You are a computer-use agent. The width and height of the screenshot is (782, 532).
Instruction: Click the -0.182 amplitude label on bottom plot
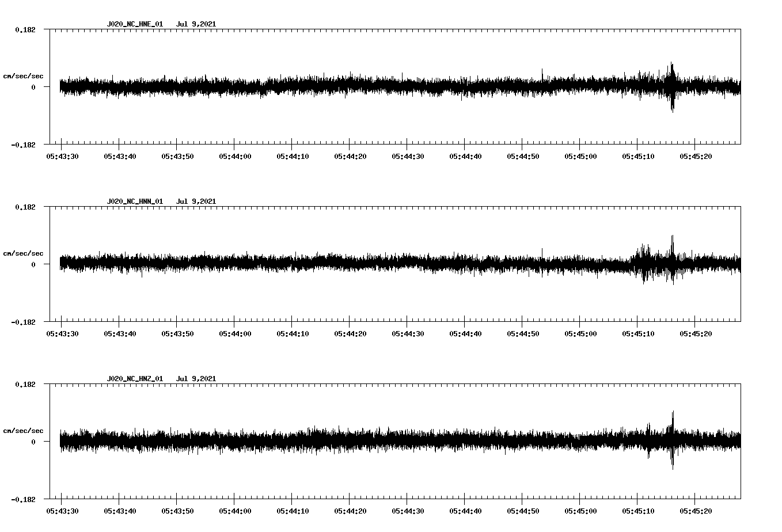click(24, 500)
